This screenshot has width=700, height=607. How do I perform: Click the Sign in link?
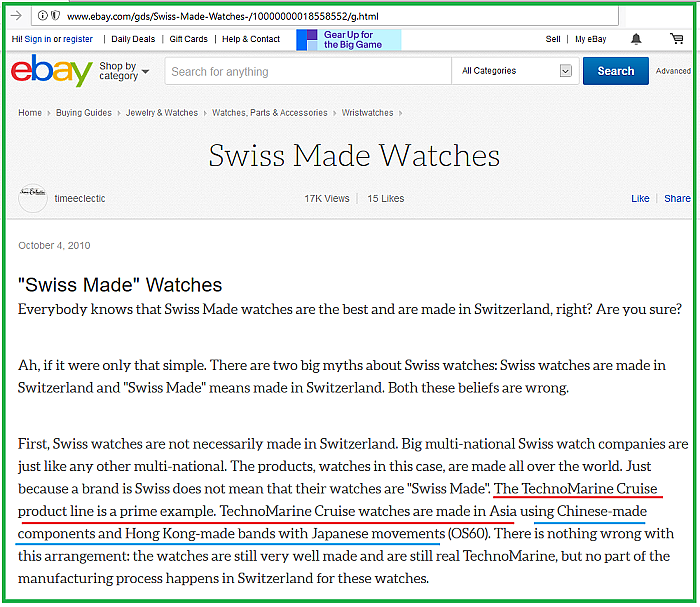click(x=38, y=39)
